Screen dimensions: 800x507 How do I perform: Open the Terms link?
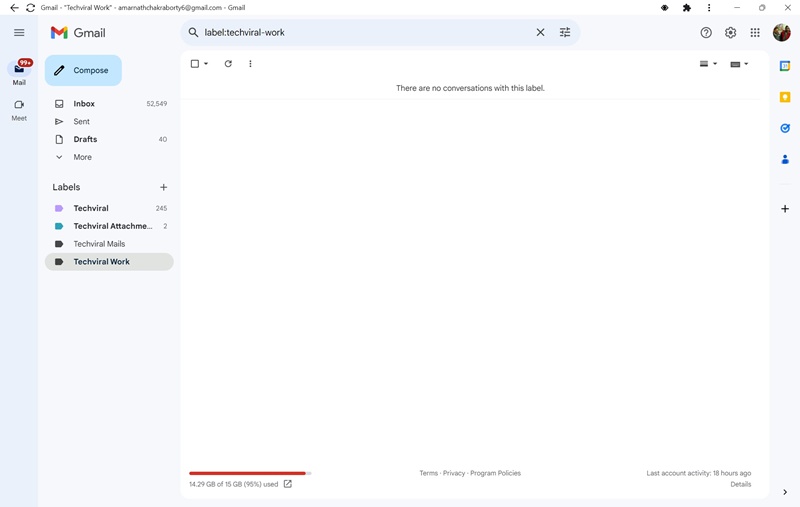point(429,473)
